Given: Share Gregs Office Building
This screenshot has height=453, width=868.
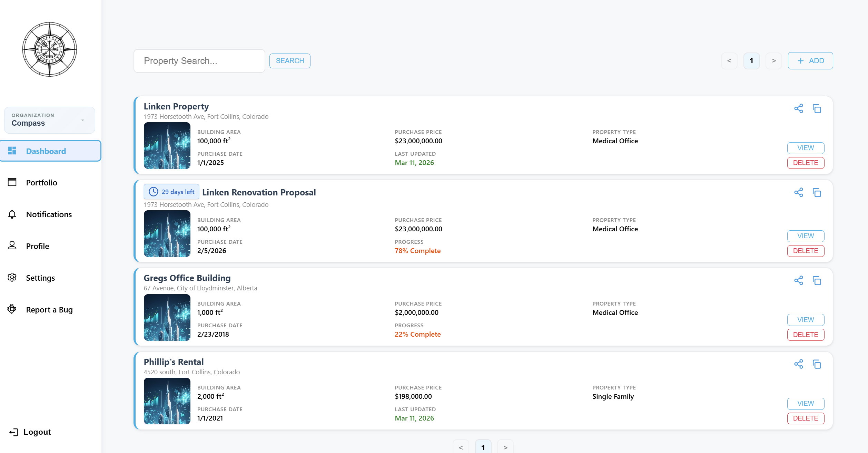Looking at the screenshot, I should 799,281.
